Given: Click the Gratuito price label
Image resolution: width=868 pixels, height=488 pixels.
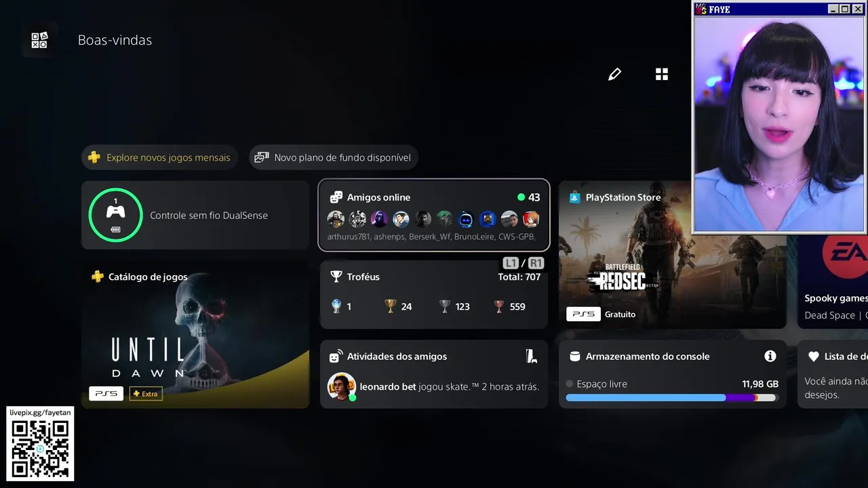Looking at the screenshot, I should [620, 314].
